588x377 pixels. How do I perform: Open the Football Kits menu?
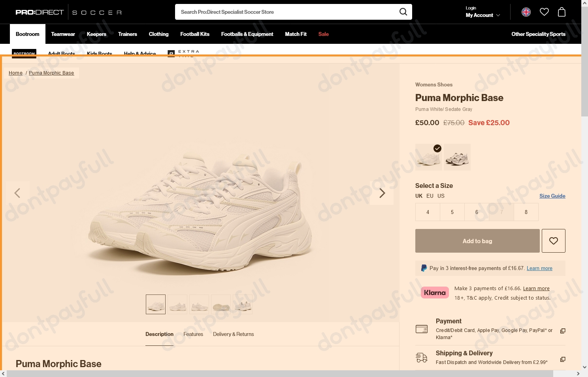click(x=195, y=34)
